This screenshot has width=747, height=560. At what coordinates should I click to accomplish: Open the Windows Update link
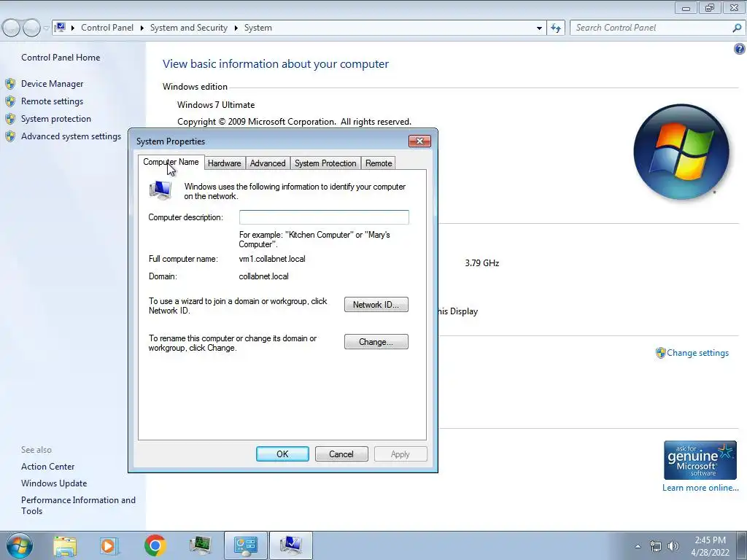[54, 483]
